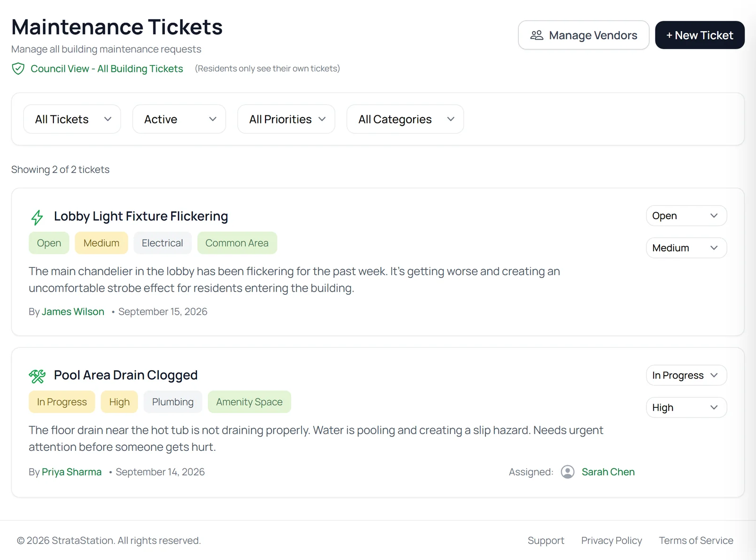Click the Amenity Space tag

(249, 402)
